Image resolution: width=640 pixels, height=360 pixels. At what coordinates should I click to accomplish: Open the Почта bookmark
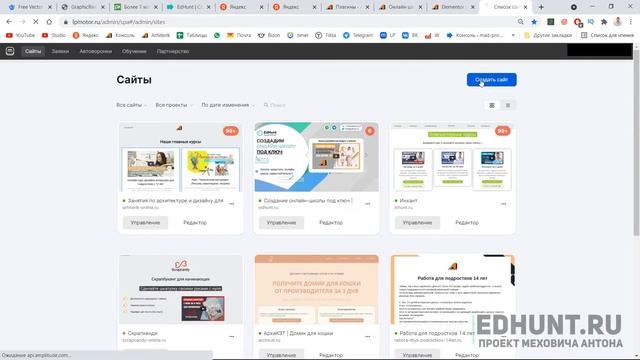pos(239,36)
